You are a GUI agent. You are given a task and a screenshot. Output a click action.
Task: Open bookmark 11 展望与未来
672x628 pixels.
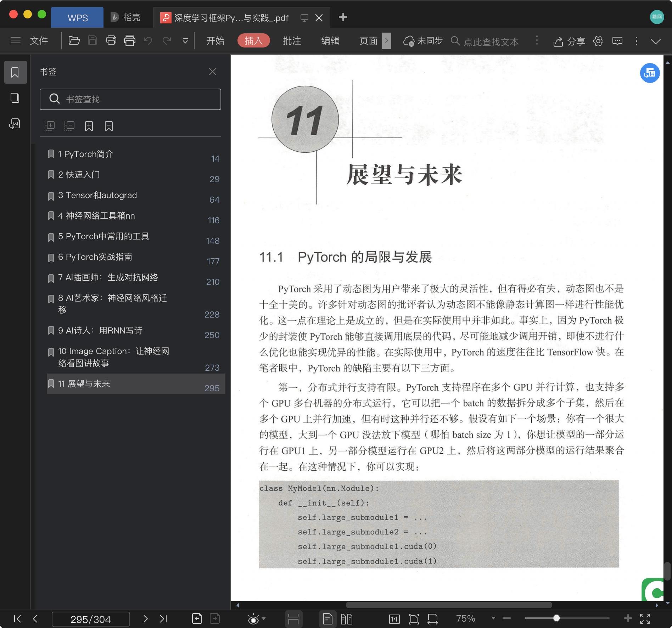point(136,384)
